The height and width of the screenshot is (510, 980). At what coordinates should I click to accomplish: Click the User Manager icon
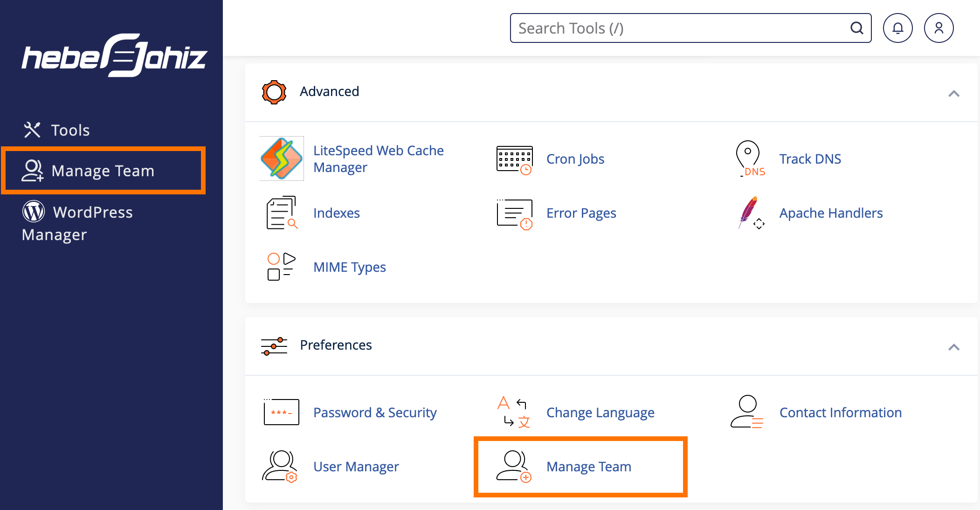pyautogui.click(x=280, y=466)
